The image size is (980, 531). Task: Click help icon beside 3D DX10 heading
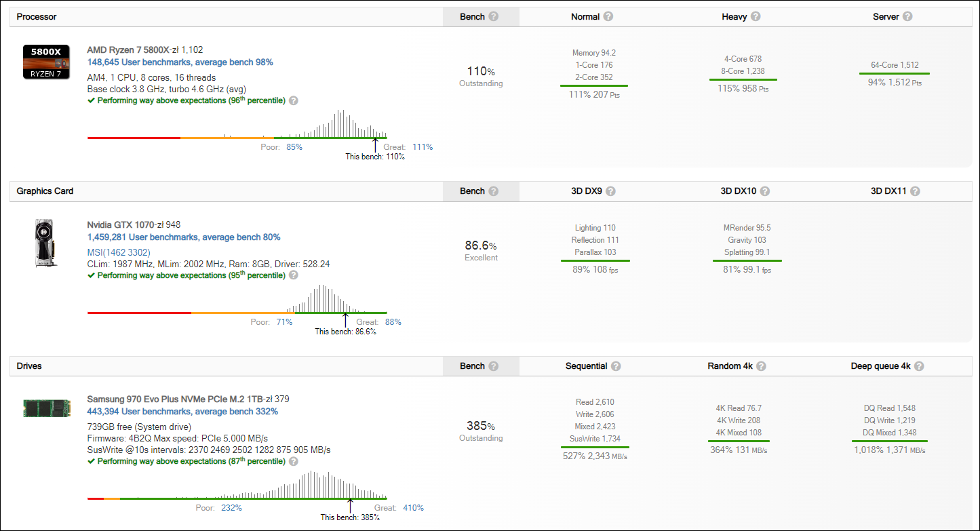tap(764, 191)
